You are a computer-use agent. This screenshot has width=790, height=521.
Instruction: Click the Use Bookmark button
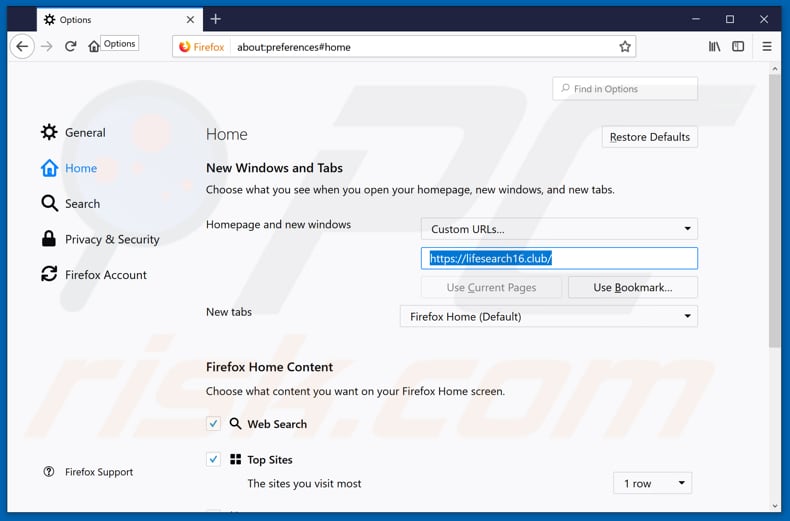633,287
